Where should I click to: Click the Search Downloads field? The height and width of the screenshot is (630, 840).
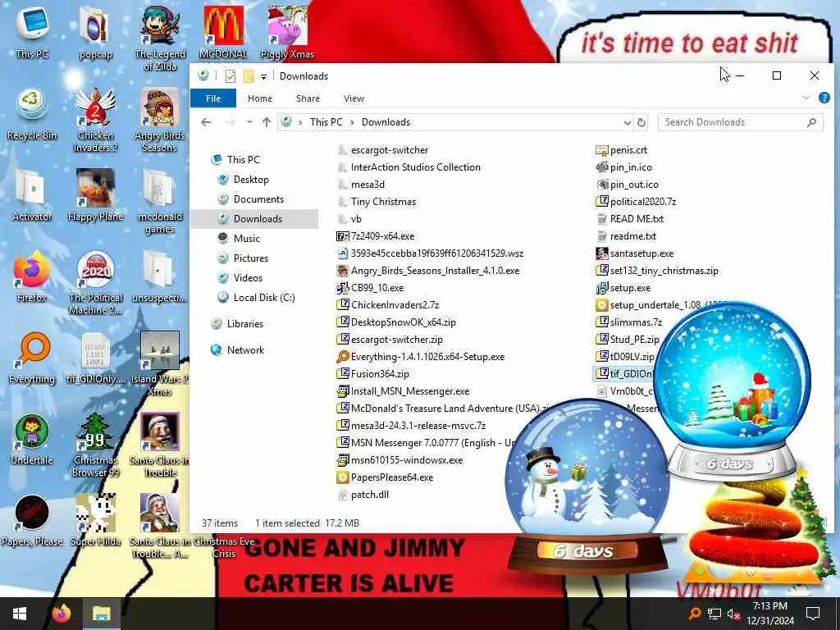click(x=741, y=122)
